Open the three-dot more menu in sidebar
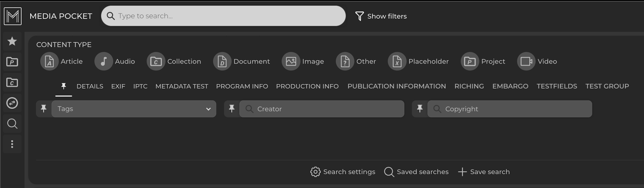The height and width of the screenshot is (188, 644). click(12, 144)
